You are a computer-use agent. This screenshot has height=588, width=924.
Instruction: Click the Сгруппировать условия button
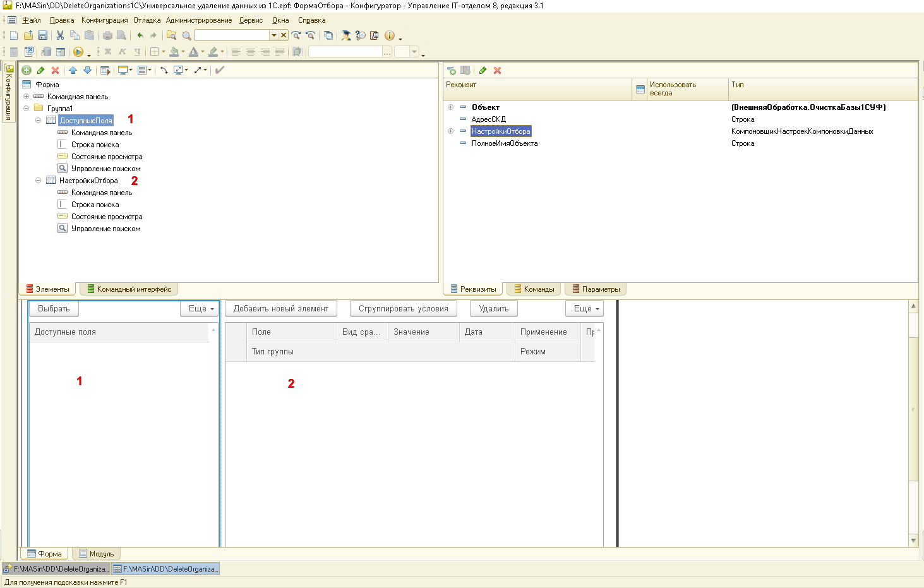(403, 309)
